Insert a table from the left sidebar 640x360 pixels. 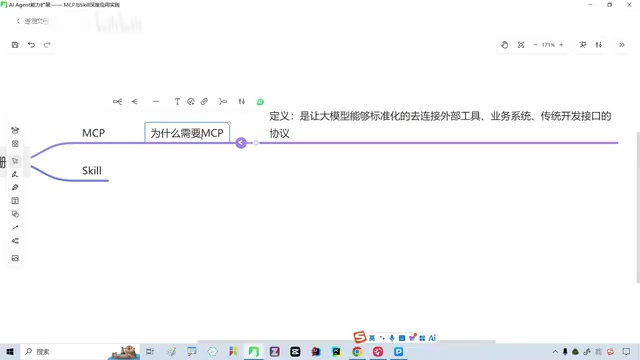tap(15, 201)
